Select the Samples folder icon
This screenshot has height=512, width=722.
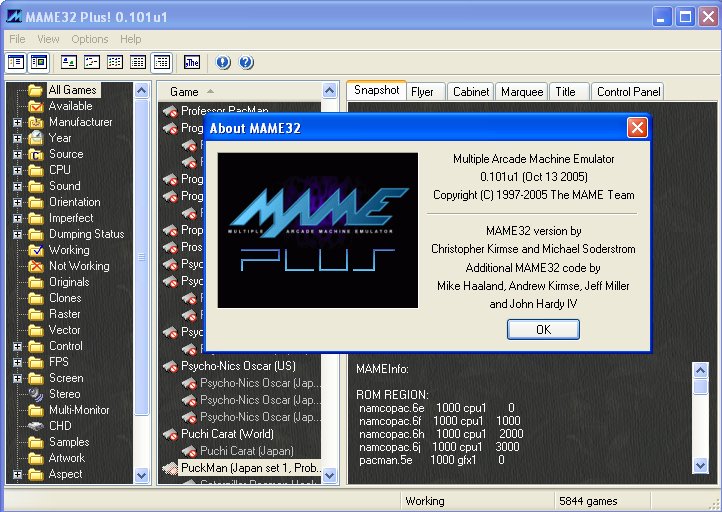point(35,442)
